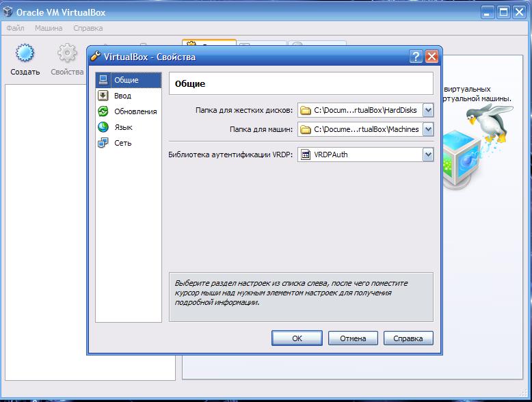Click the C:\Docum...rtualBox\HardDisks path field
532x402 pixels.
[x=365, y=110]
